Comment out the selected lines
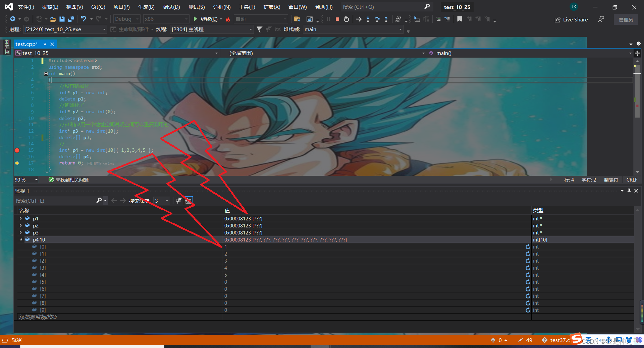This screenshot has width=644, height=348. (x=438, y=19)
